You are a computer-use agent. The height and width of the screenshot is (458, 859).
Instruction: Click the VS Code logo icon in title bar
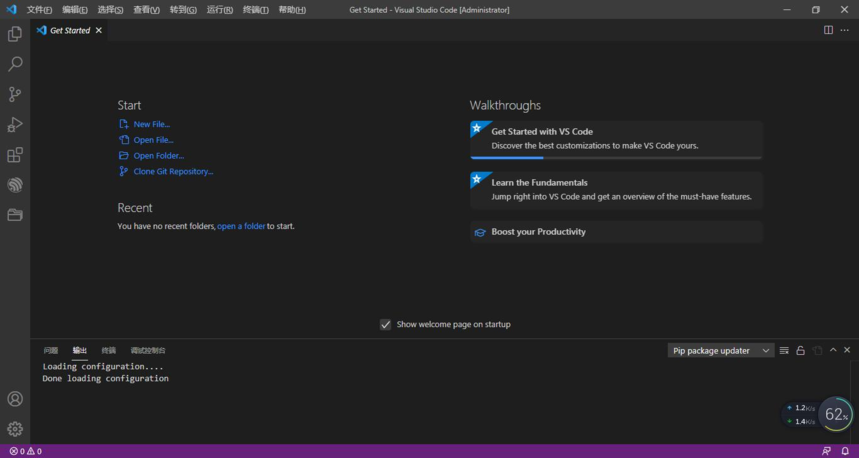click(x=11, y=9)
